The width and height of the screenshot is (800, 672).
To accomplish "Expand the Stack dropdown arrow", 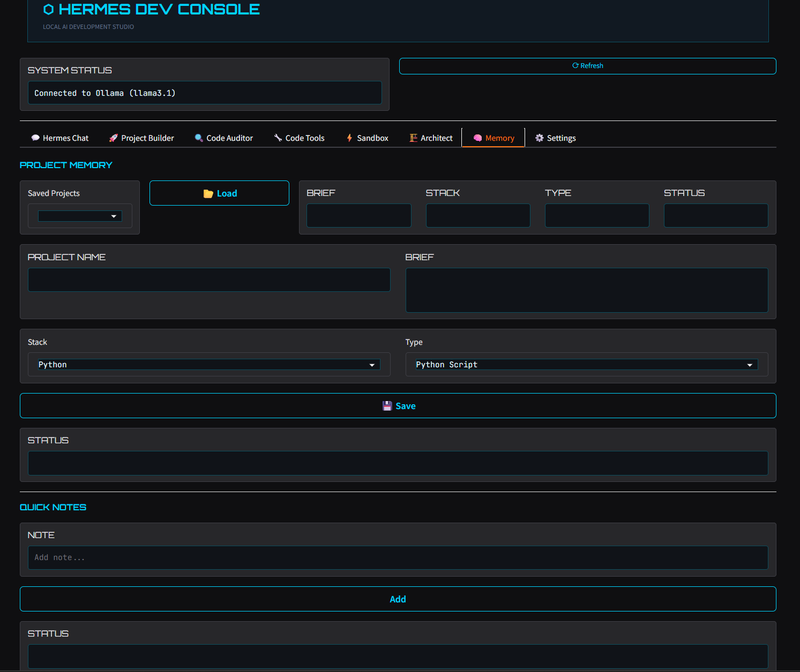I will [372, 365].
